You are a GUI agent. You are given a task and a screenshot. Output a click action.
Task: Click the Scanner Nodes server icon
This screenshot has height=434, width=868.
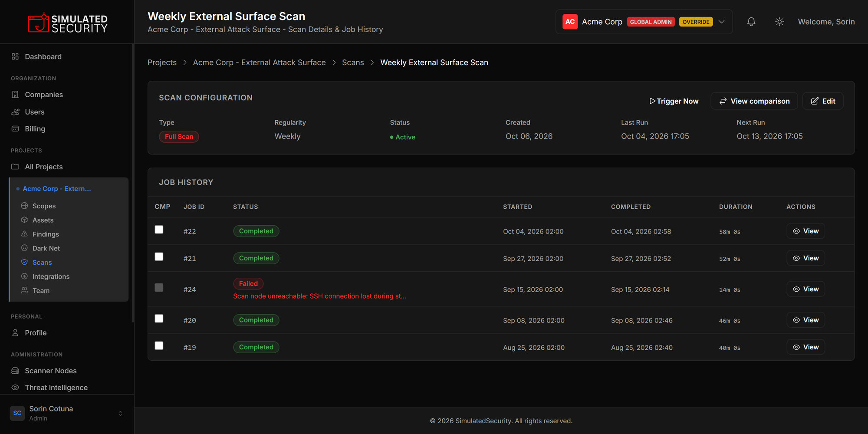15,371
